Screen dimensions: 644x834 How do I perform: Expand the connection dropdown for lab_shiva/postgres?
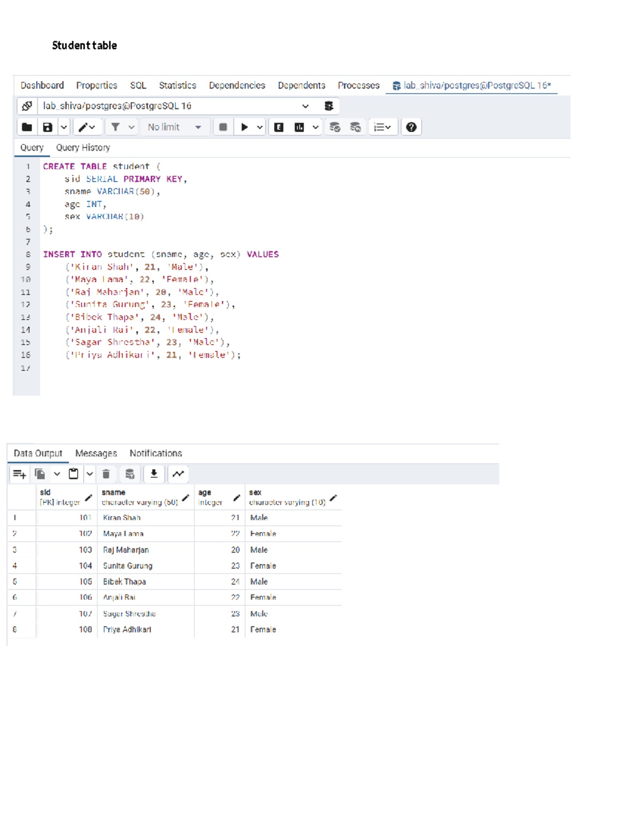click(x=306, y=106)
